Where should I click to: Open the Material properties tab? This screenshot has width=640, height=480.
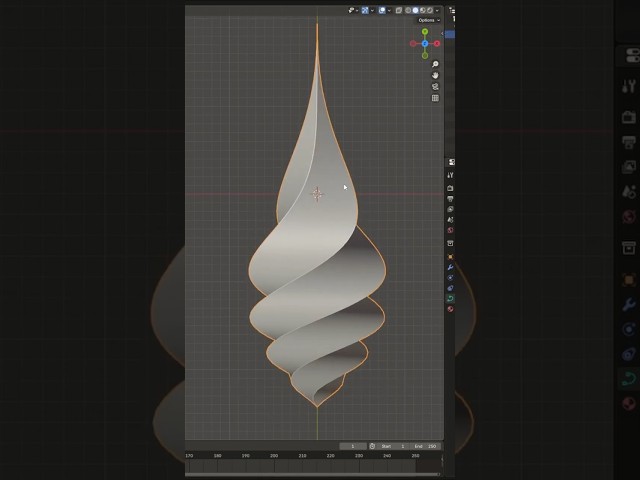[450, 309]
